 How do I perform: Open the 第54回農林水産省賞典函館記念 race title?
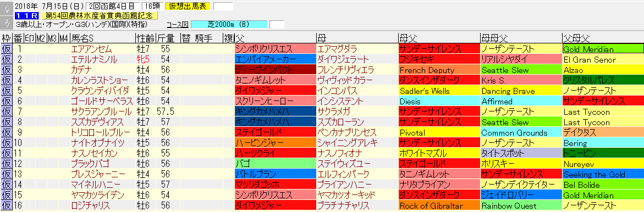click(99, 16)
